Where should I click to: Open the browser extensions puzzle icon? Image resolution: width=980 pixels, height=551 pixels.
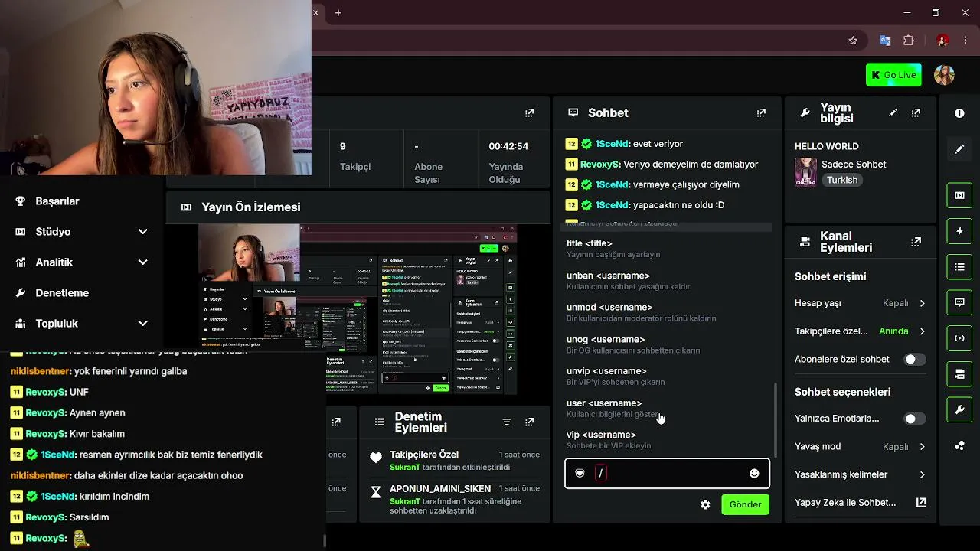pyautogui.click(x=909, y=41)
